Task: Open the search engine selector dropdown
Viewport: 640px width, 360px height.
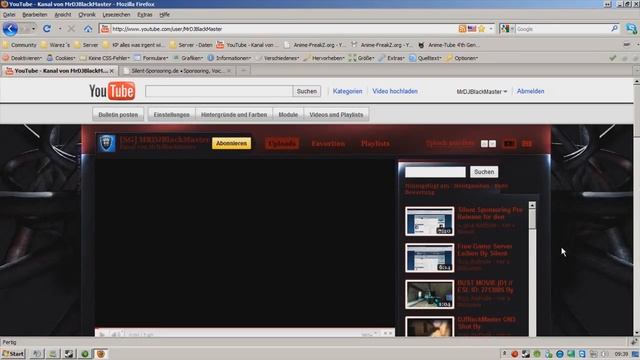Action: tap(507, 29)
